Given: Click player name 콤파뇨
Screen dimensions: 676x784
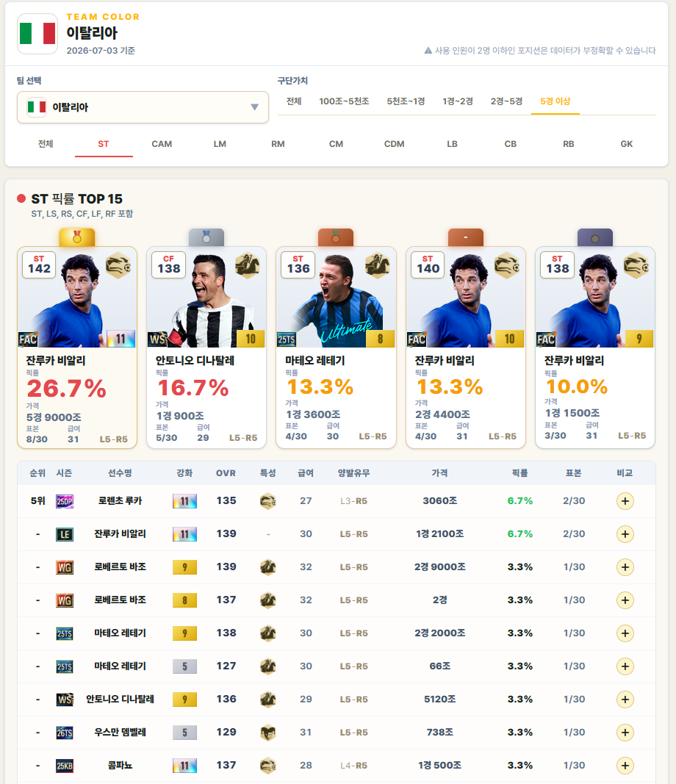Looking at the screenshot, I should (120, 765).
